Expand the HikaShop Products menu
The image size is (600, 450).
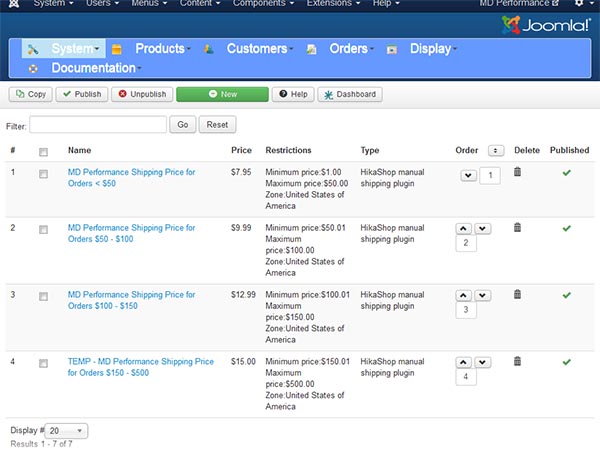pos(163,49)
